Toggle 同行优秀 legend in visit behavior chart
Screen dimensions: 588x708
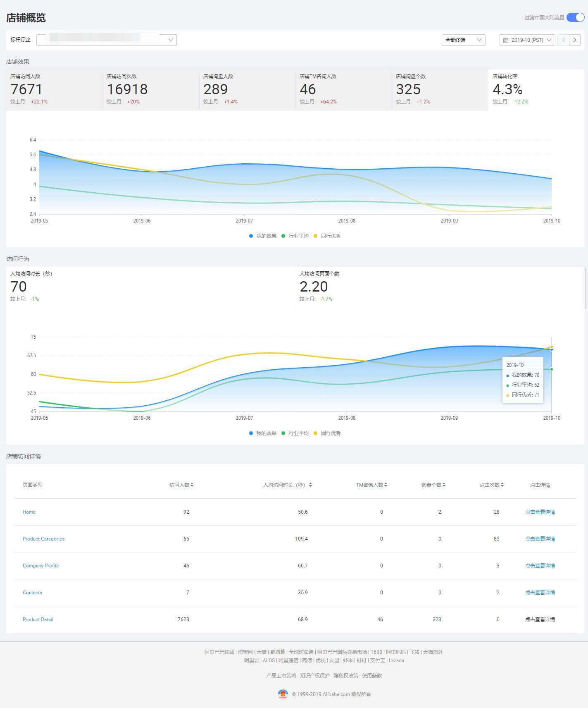(327, 433)
